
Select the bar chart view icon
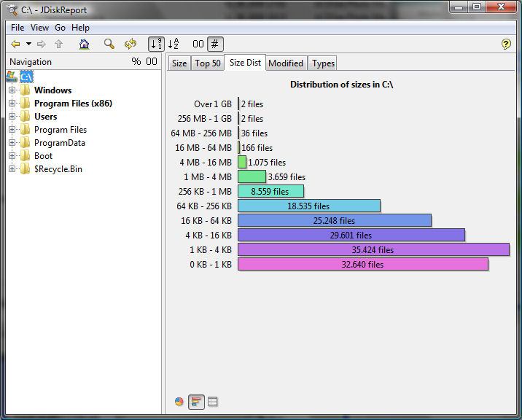pos(196,402)
